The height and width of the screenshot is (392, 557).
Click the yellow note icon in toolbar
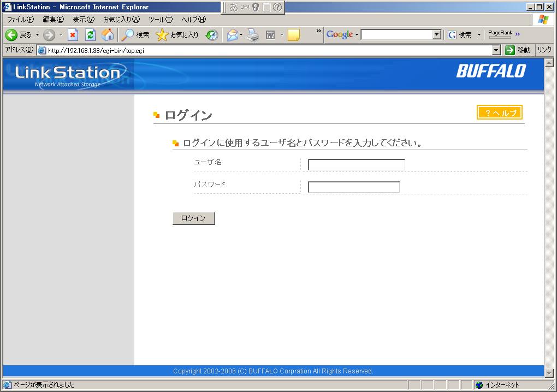[294, 35]
